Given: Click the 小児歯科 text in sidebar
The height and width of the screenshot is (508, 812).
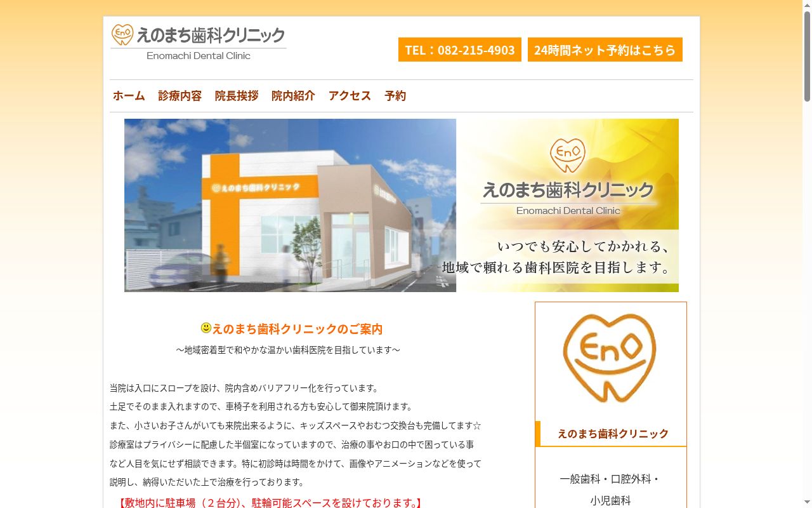Looking at the screenshot, I should click(610, 500).
